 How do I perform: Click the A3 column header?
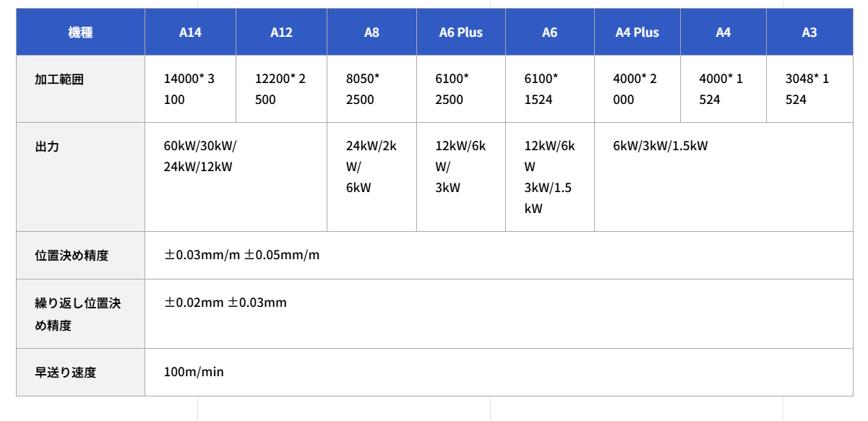click(x=809, y=32)
